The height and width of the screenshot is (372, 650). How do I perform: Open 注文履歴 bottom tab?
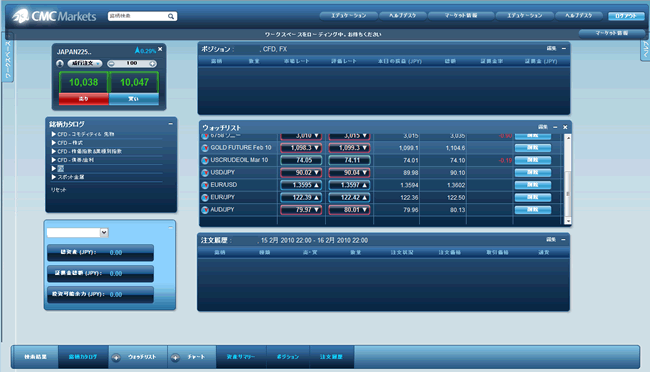point(331,357)
